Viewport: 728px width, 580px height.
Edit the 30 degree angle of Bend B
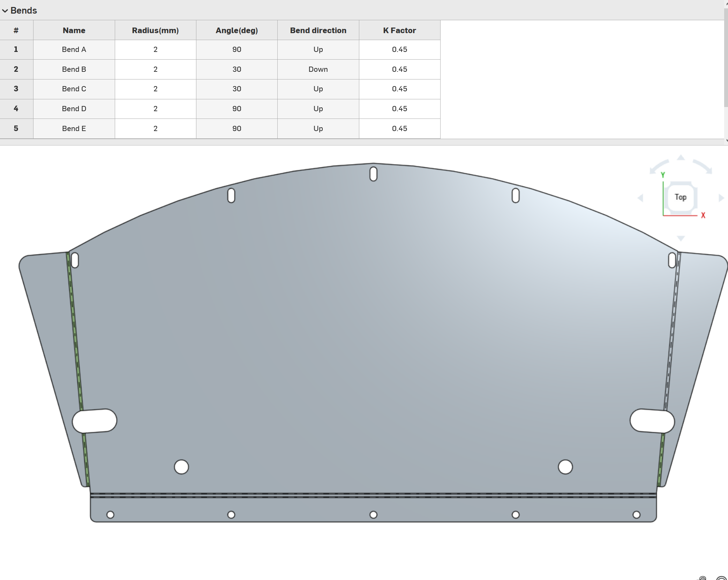237,69
